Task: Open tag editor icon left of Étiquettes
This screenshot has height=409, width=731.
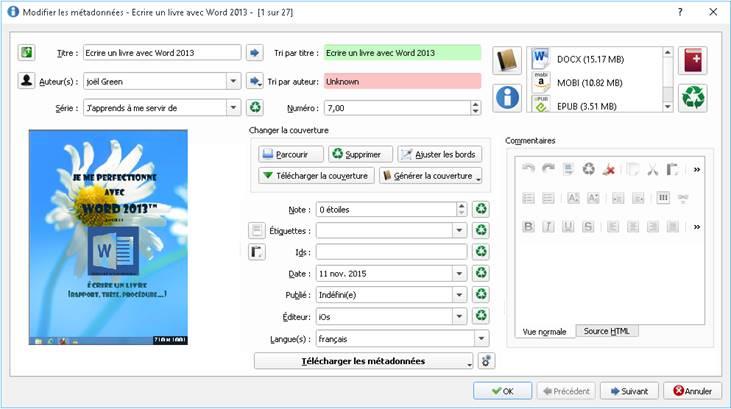Action: click(x=256, y=230)
